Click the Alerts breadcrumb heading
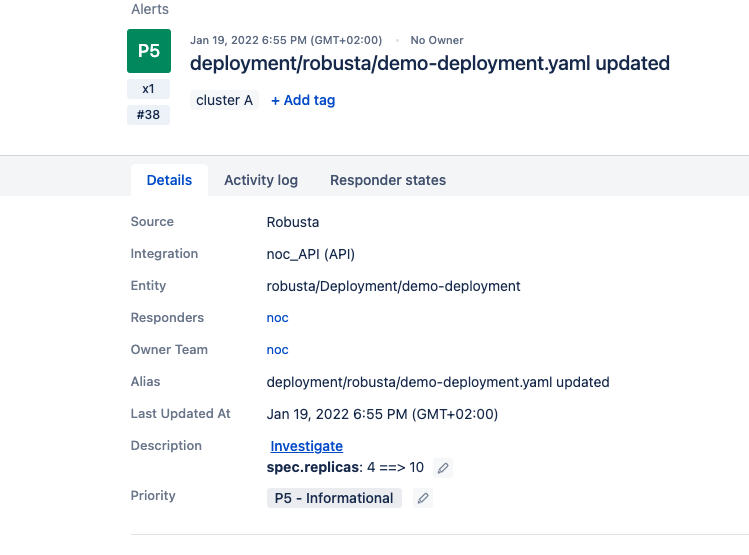The width and height of the screenshot is (749, 555). (x=150, y=9)
